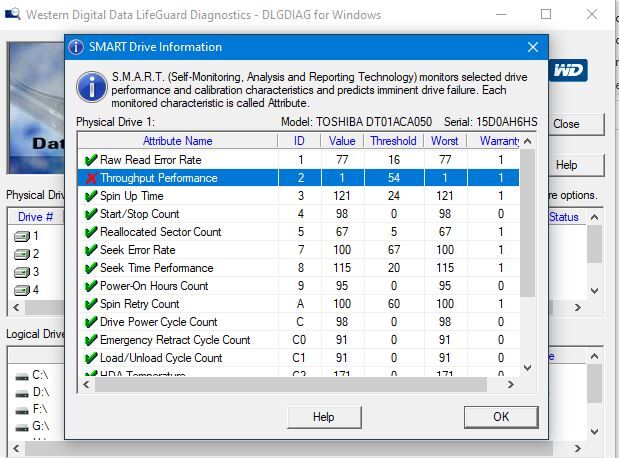Screen dimensions: 619x458
Task: Select the drive 4 icon in the Physical Drive list
Action: [22, 290]
